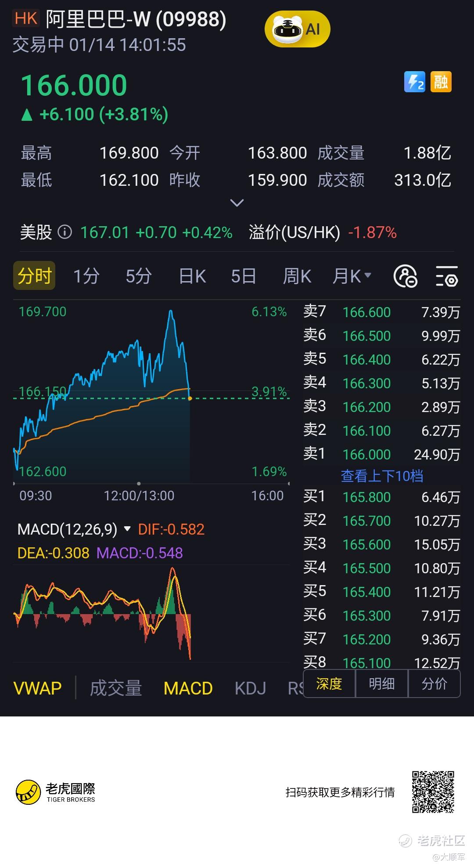Tap the orange 融 margin badge
Screen dimensions: 474x868
point(441,82)
